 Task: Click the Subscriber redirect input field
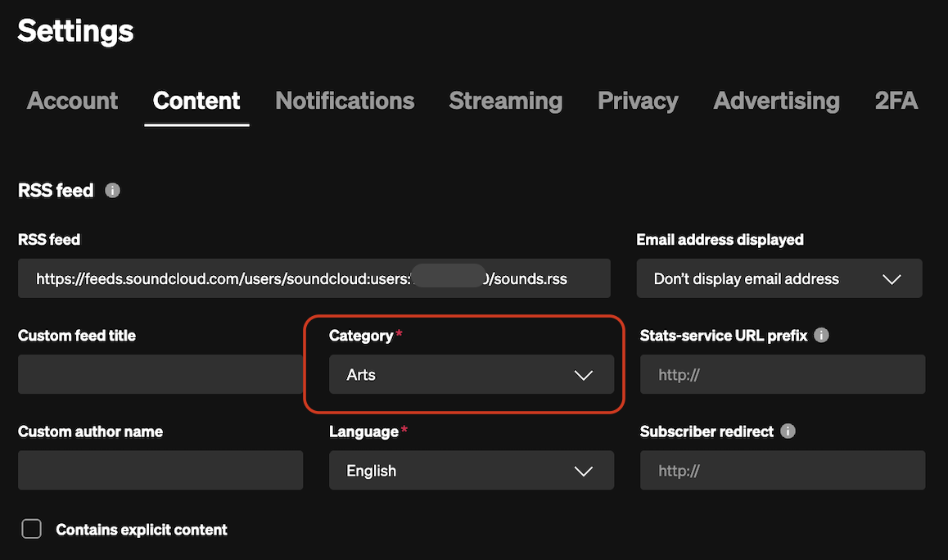pos(782,471)
